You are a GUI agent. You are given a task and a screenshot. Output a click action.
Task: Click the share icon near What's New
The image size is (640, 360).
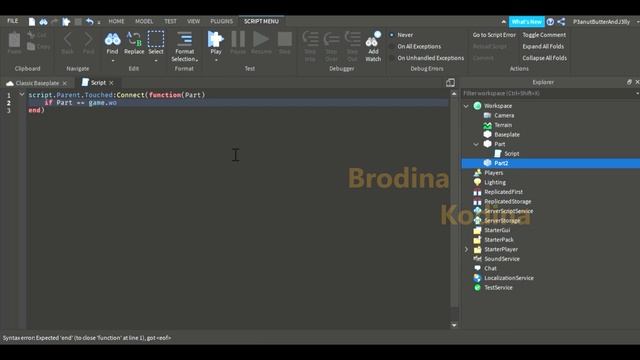click(x=561, y=22)
